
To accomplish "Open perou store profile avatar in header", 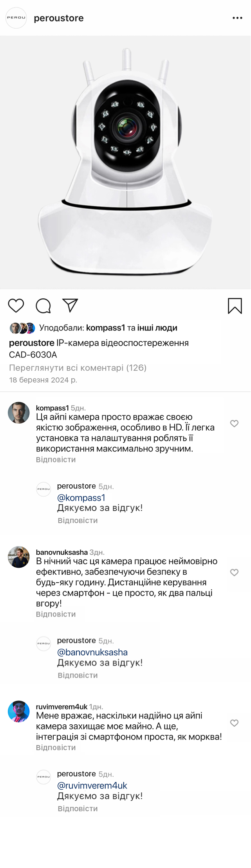I will click(16, 18).
